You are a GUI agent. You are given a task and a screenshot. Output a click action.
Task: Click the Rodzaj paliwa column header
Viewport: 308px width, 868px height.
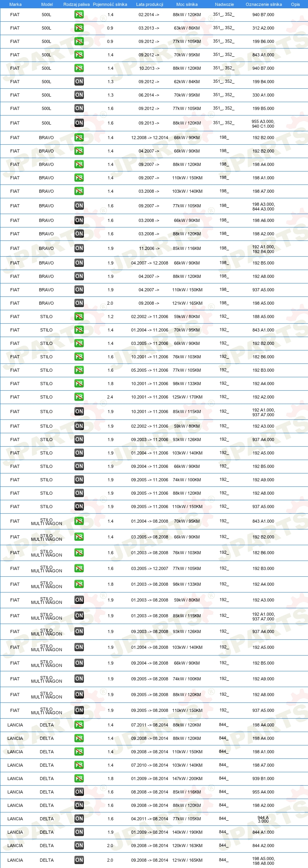coord(76,4)
